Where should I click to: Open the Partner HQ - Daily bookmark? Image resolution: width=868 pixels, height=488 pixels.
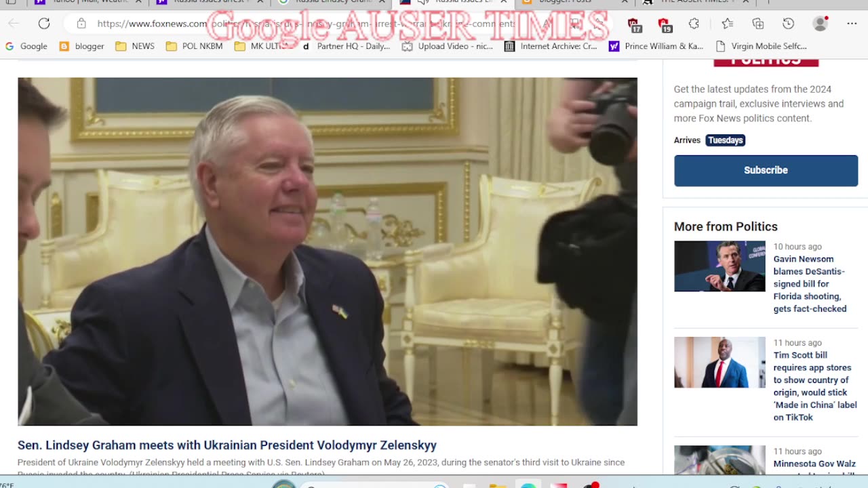[346, 46]
